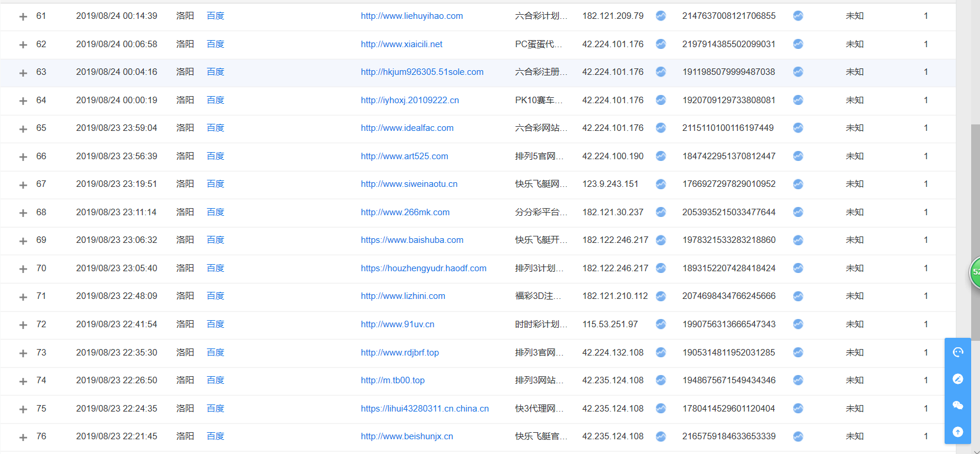Click chart icon next to IP 182.121.210.112
The width and height of the screenshot is (980, 454).
click(x=661, y=296)
